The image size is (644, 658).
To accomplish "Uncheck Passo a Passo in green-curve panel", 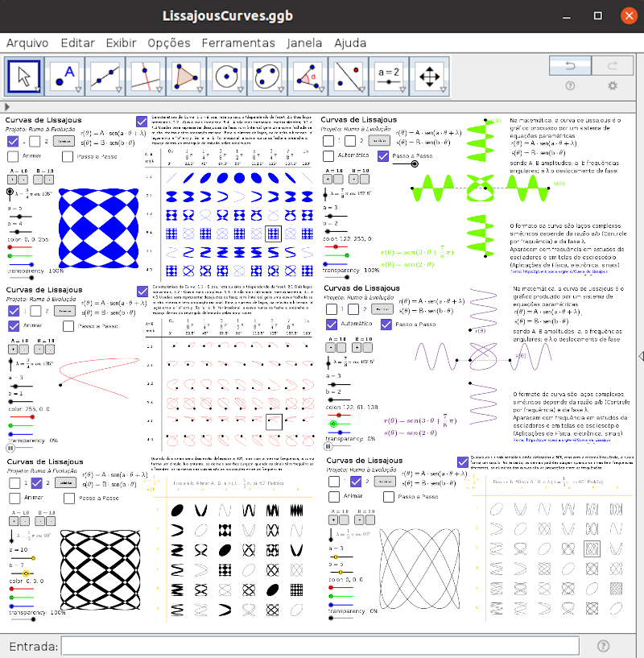I will [383, 156].
